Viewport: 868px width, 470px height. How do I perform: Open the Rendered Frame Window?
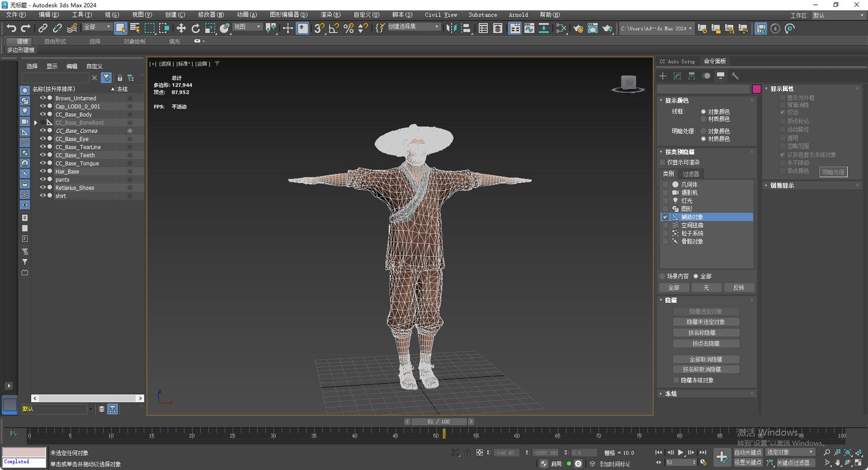click(x=593, y=28)
